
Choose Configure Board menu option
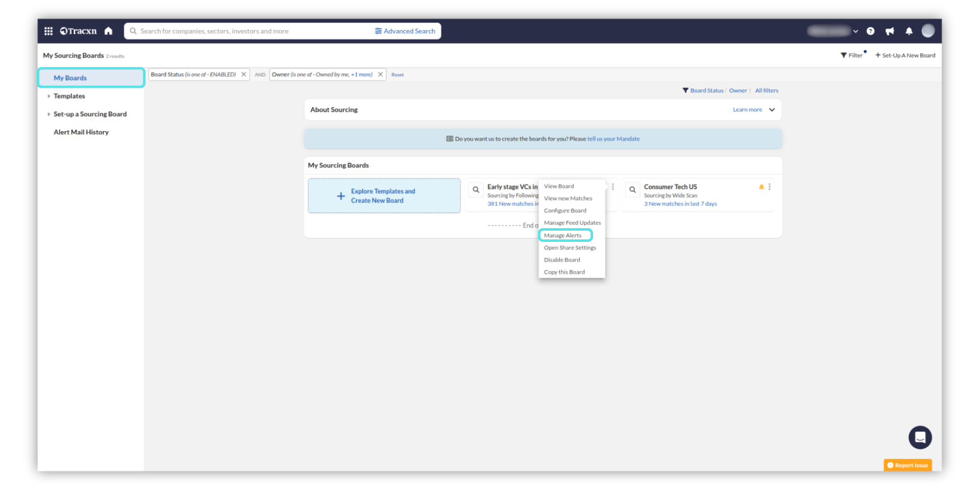coord(565,211)
